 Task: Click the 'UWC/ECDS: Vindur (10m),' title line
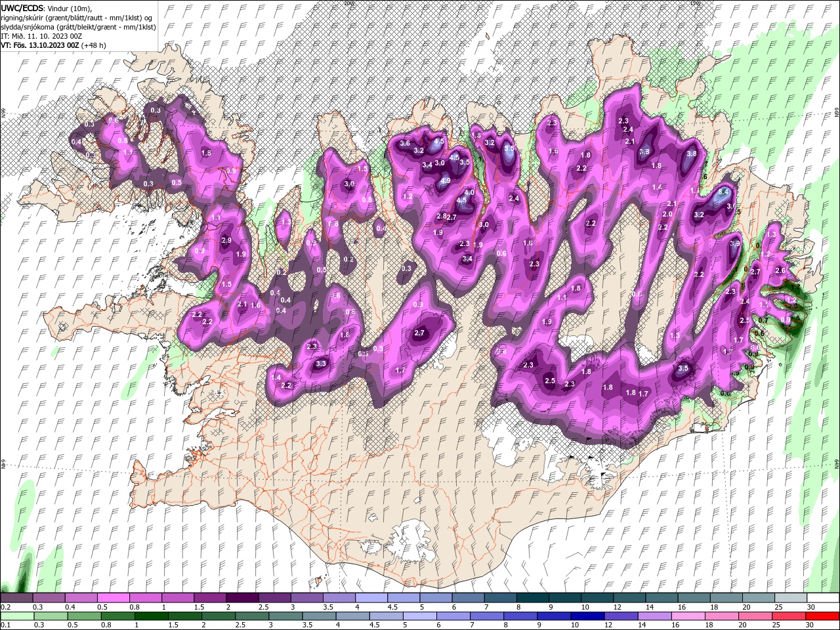[47, 7]
